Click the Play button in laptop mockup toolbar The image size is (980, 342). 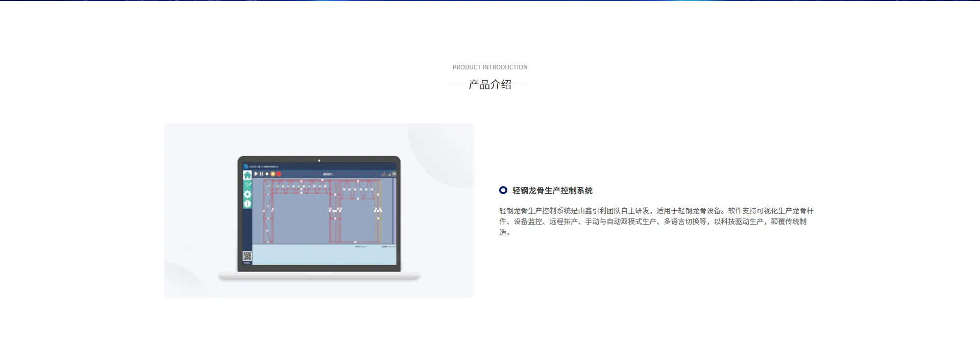click(256, 174)
